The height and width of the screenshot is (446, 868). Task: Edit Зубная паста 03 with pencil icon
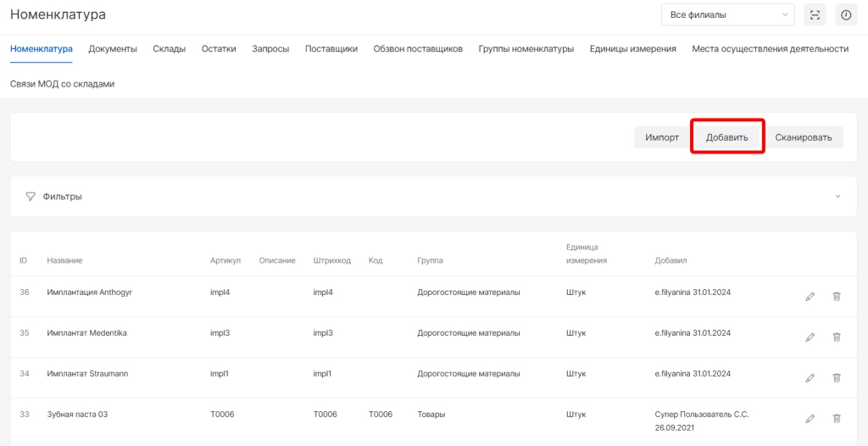point(810,418)
